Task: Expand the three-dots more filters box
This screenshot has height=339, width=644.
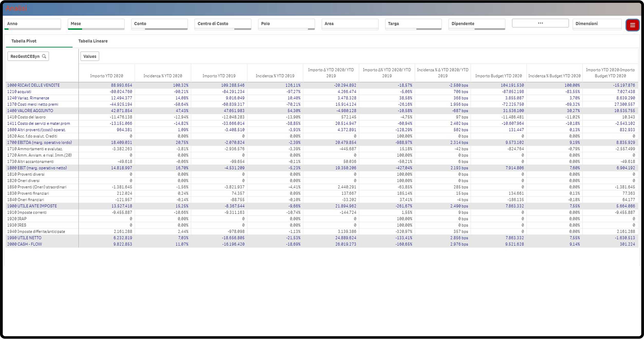Action: [x=540, y=23]
